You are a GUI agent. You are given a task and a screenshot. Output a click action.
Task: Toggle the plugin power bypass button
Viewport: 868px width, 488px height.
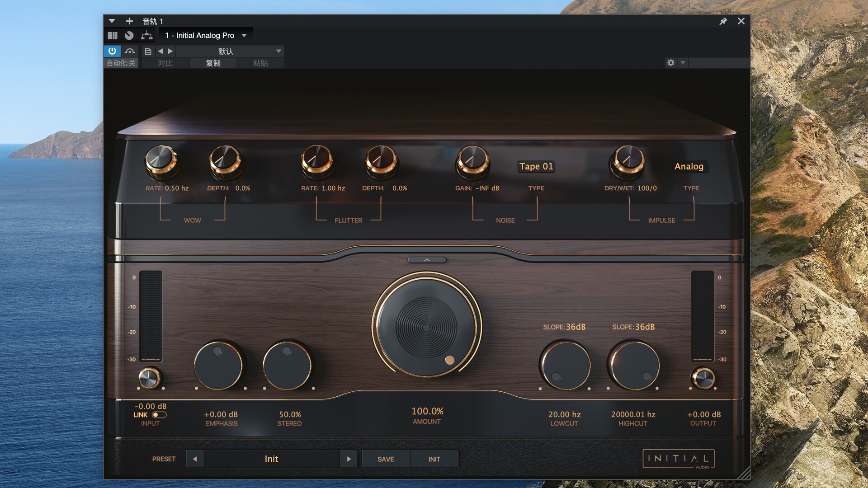[x=112, y=51]
